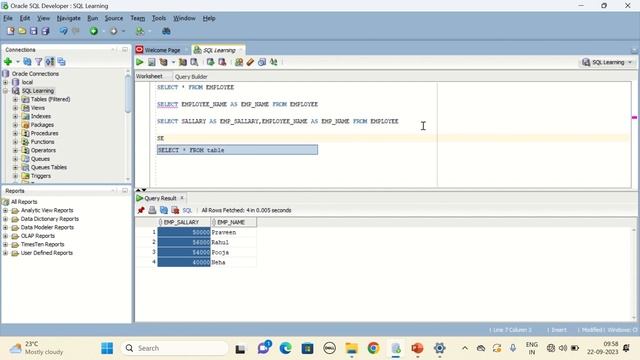This screenshot has height=360, width=640.
Task: Click the Neha cell in results
Action: click(233, 262)
